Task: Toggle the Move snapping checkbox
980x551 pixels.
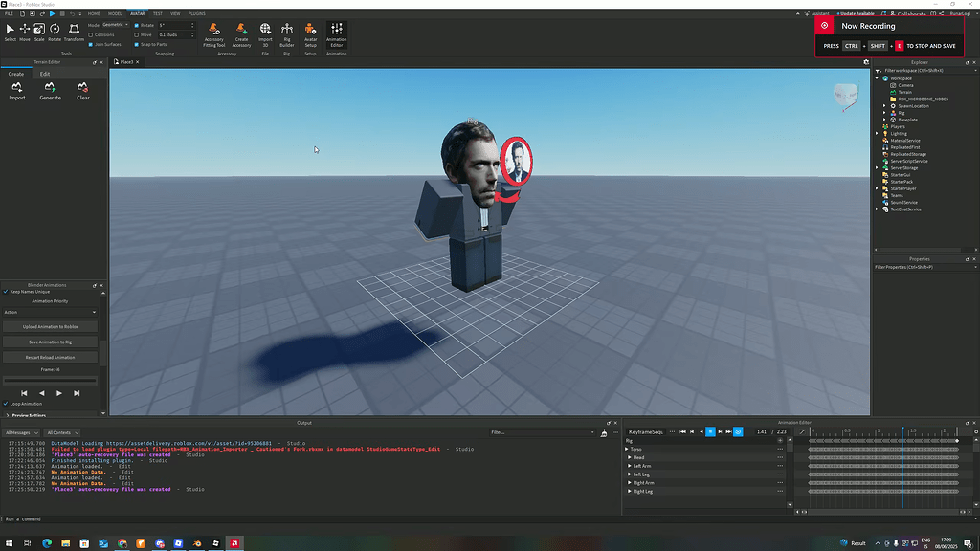Action: pyautogui.click(x=136, y=35)
